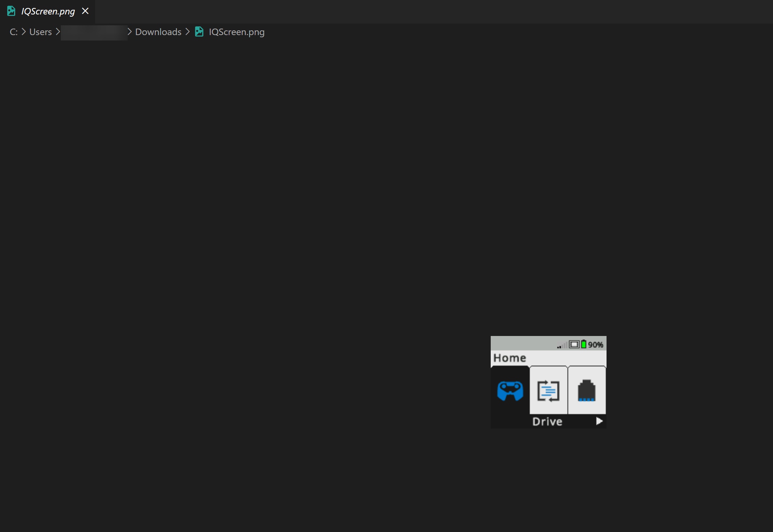Expand the chevron after Users

point(58,32)
